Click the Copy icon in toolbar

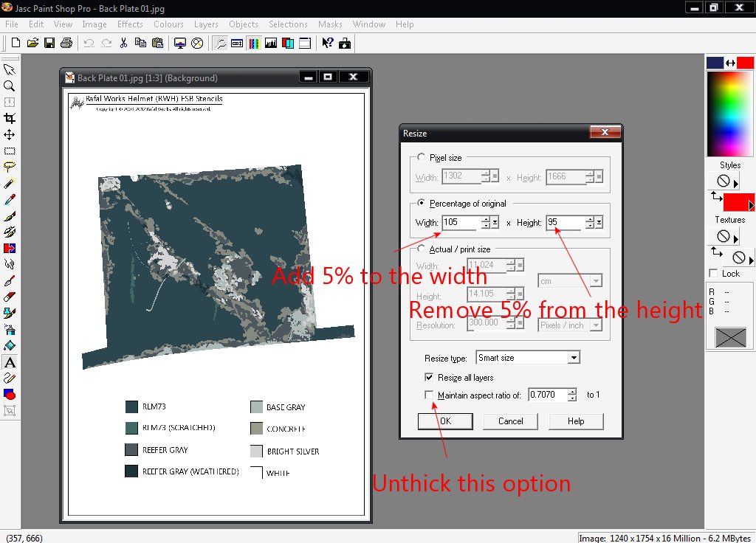pos(140,43)
